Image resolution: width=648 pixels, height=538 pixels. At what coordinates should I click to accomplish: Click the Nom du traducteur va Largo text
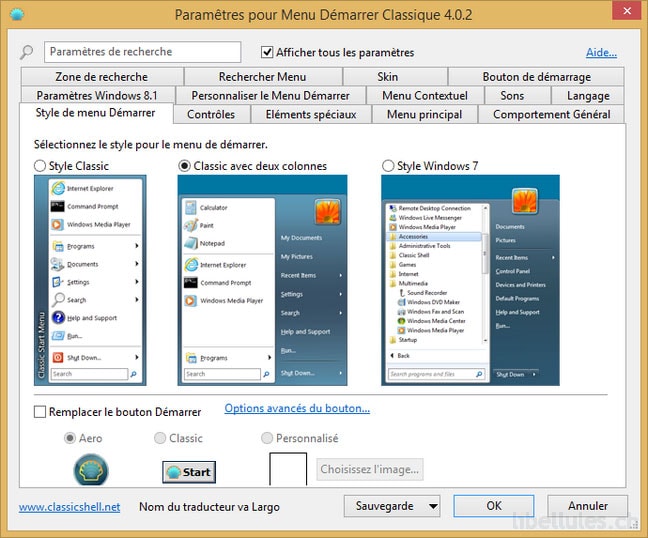click(x=210, y=507)
